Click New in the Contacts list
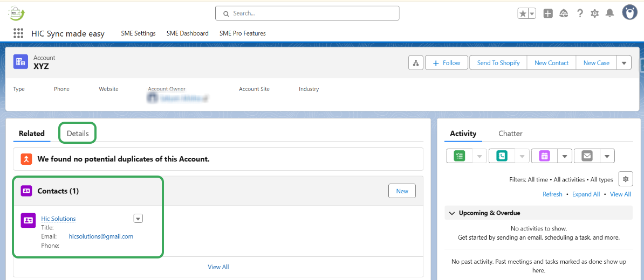 (x=402, y=191)
